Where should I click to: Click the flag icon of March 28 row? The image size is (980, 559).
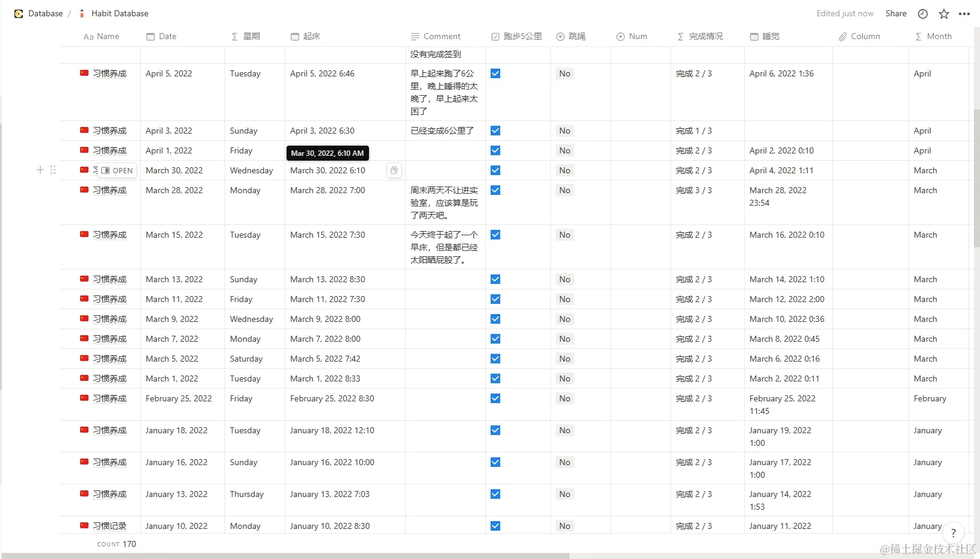84,190
